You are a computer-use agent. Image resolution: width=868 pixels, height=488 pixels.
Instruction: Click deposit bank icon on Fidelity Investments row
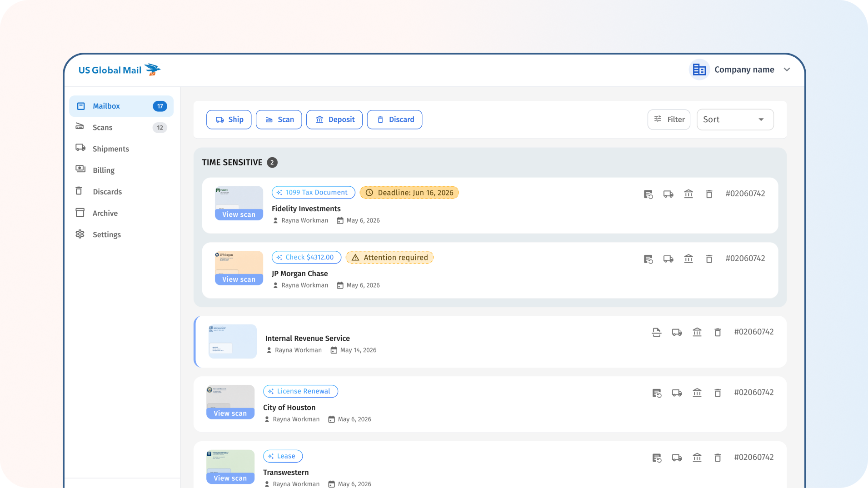coord(688,194)
